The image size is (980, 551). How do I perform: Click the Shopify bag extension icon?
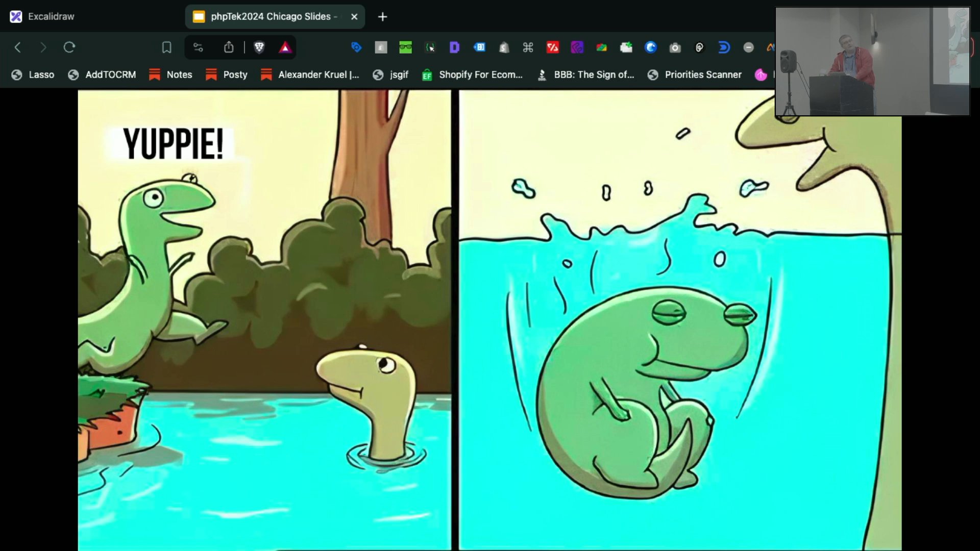coord(504,47)
